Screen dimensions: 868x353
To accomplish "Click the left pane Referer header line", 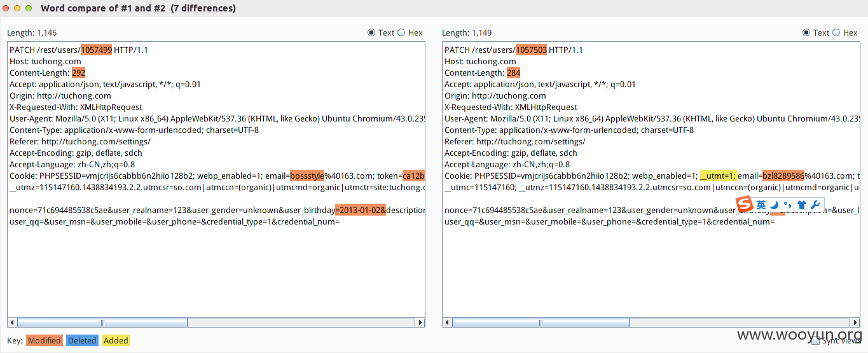I will point(80,141).
